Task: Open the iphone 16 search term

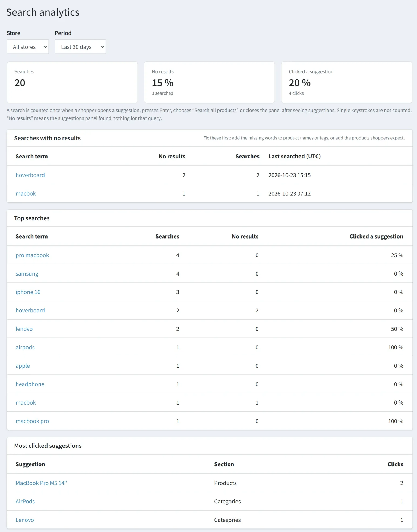Action: point(28,292)
